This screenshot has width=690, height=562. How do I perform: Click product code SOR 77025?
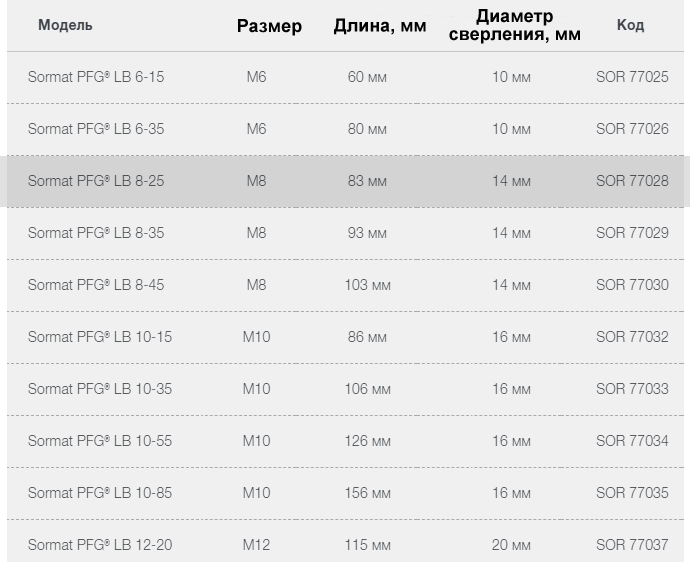(x=632, y=77)
